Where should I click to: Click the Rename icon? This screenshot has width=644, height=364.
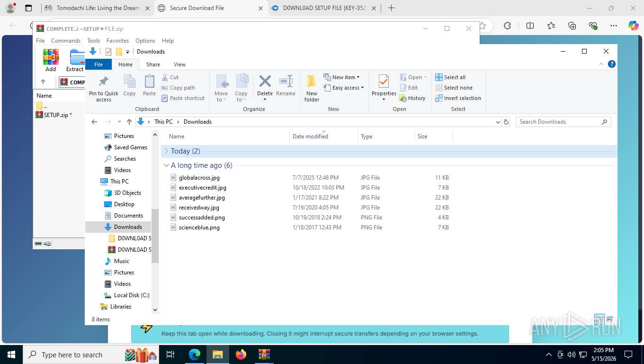[286, 81]
